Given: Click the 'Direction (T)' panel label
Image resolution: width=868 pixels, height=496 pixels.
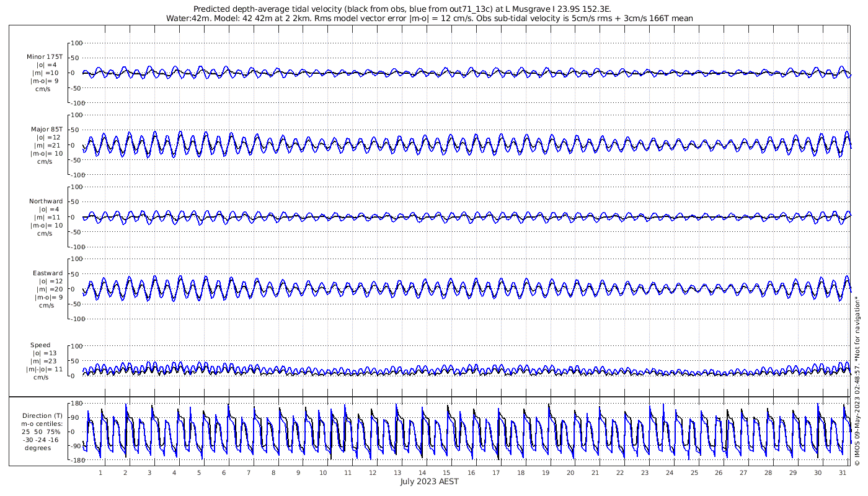Looking at the screenshot, I should (42, 416).
